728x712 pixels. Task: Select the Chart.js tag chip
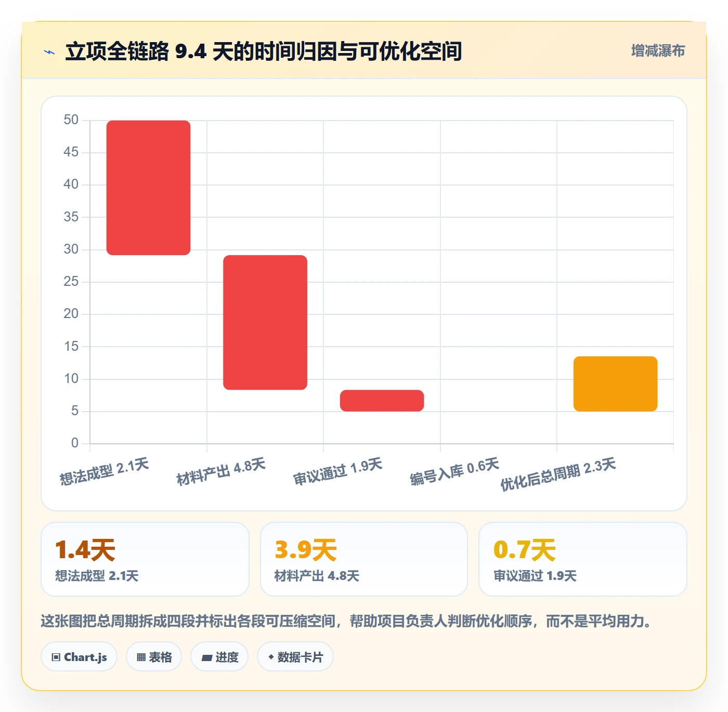[x=79, y=657]
